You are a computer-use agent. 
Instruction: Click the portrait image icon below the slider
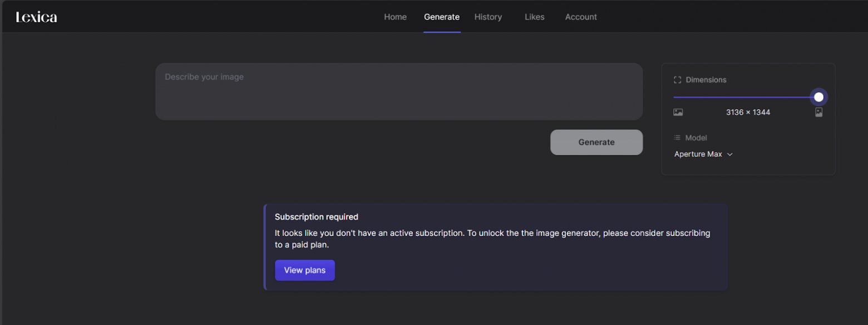[818, 112]
